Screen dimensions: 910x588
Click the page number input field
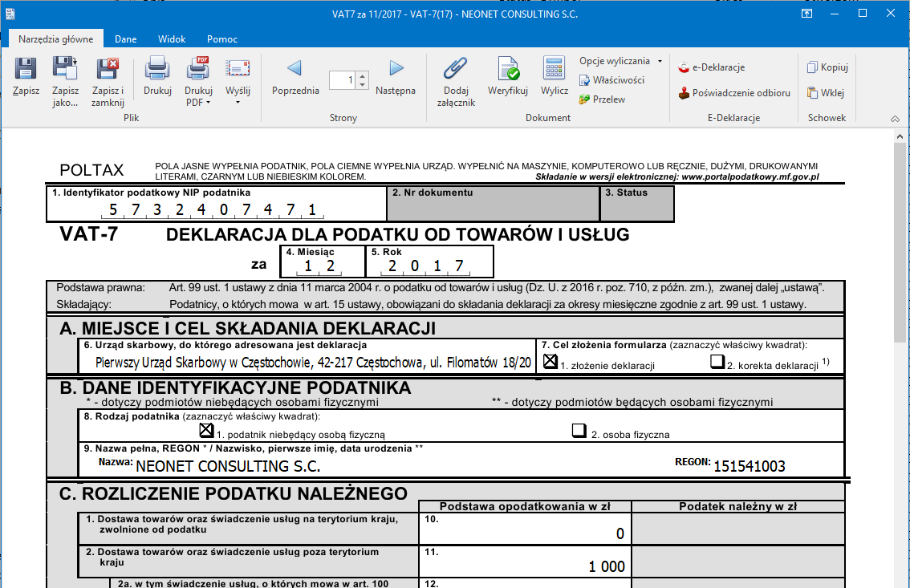click(x=343, y=80)
